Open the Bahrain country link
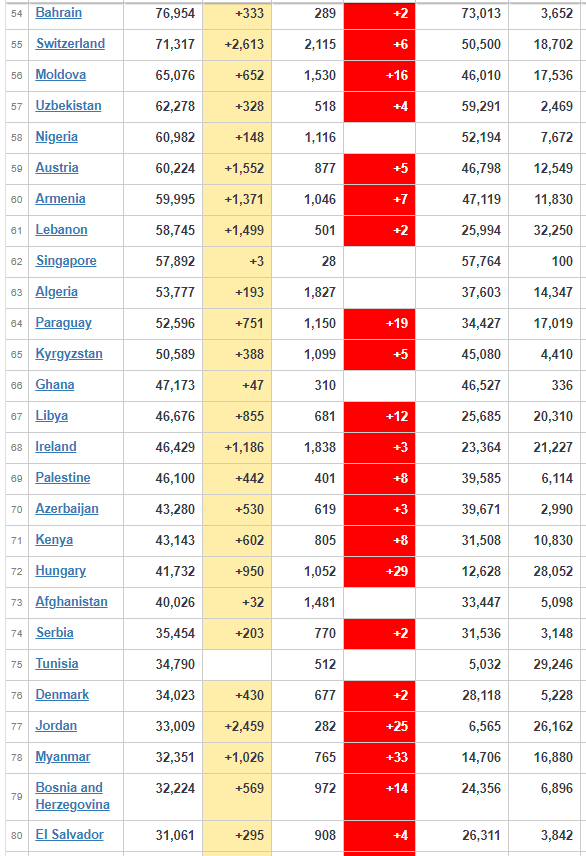The width and height of the screenshot is (586, 856). [58, 13]
